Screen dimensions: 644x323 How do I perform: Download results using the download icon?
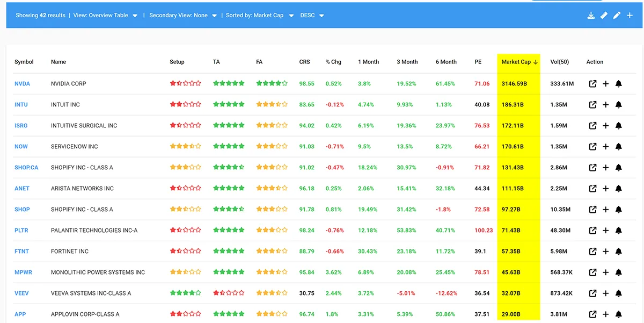click(591, 15)
